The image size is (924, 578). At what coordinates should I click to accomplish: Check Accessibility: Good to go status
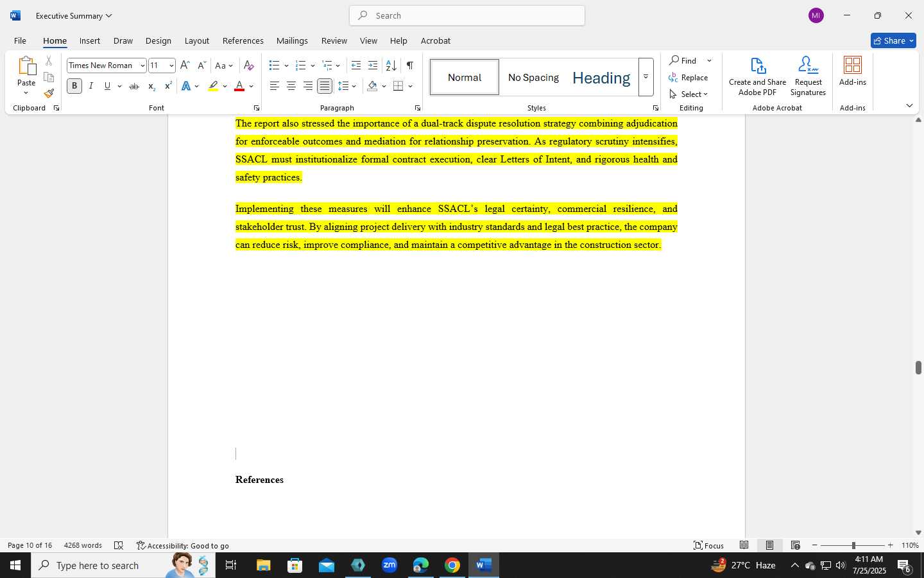tap(183, 545)
